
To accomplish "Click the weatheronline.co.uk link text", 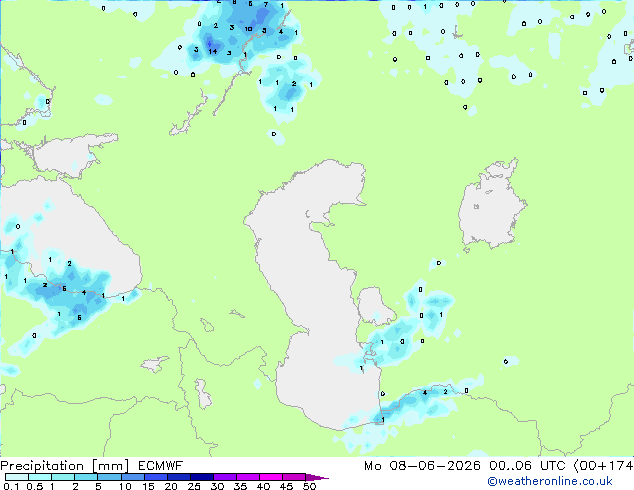I will [x=550, y=481].
